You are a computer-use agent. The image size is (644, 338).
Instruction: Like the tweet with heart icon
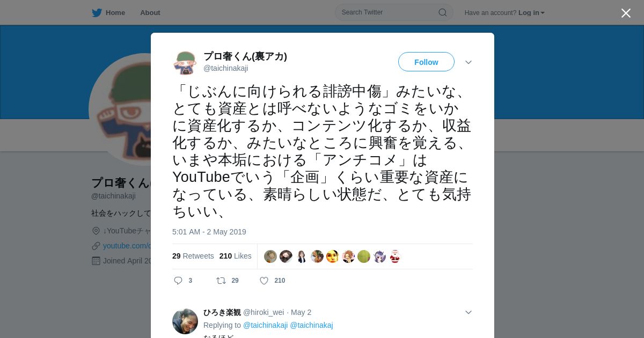click(x=264, y=281)
